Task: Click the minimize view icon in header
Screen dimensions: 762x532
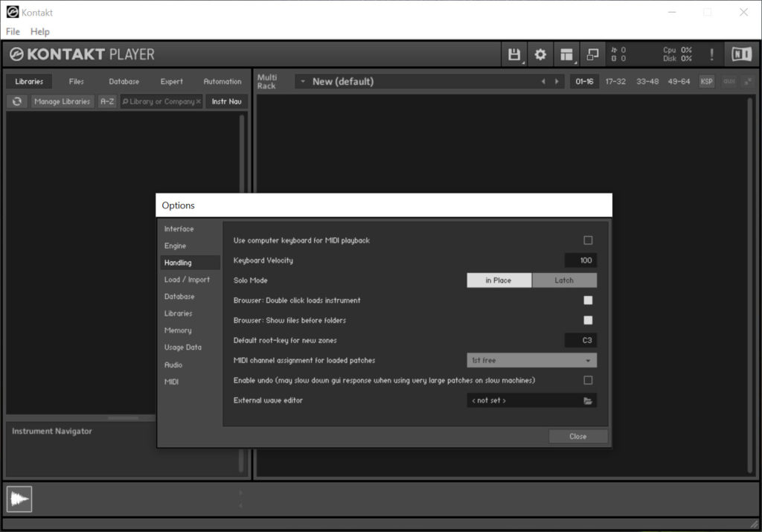Action: pos(592,54)
